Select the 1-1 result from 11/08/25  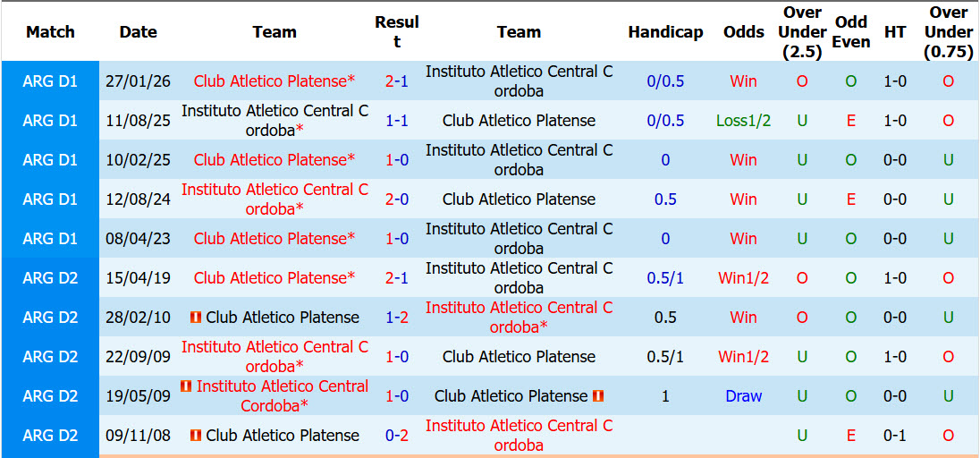click(397, 120)
